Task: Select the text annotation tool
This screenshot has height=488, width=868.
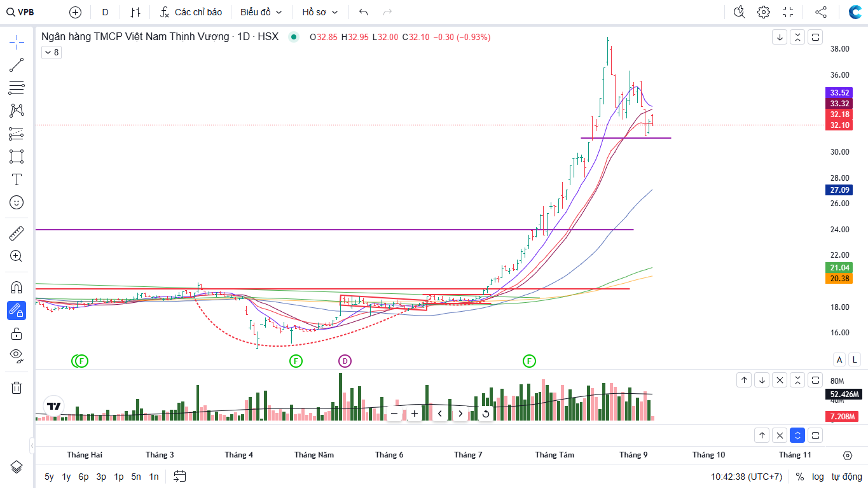Action: coord(17,179)
